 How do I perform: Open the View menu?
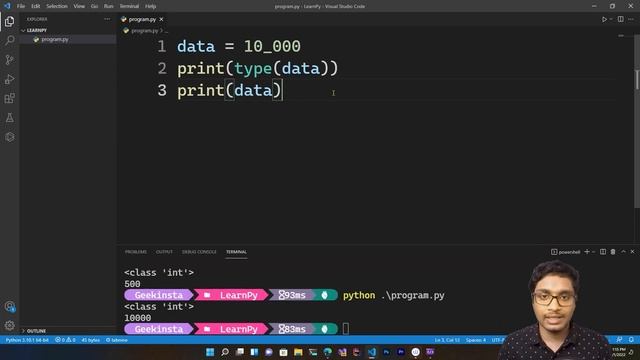click(79, 6)
